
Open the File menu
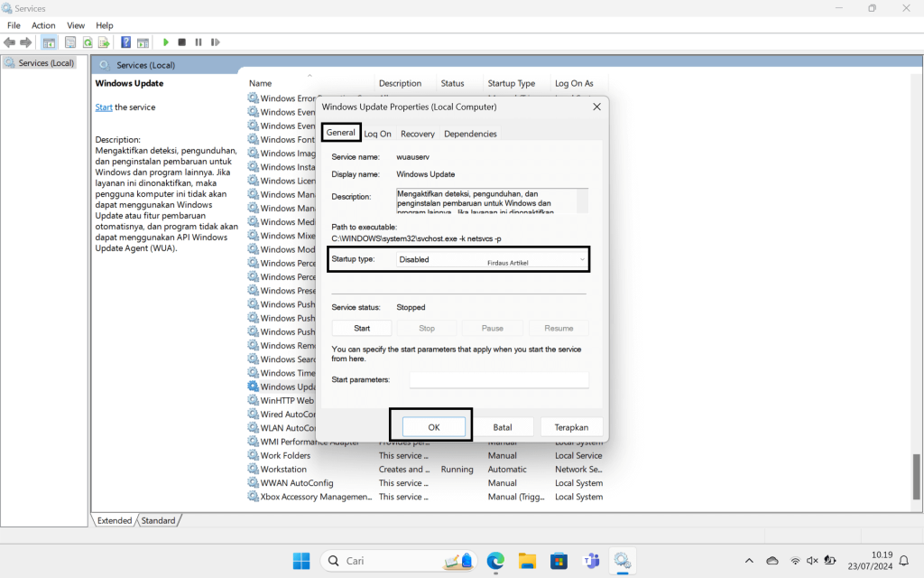pyautogui.click(x=14, y=25)
